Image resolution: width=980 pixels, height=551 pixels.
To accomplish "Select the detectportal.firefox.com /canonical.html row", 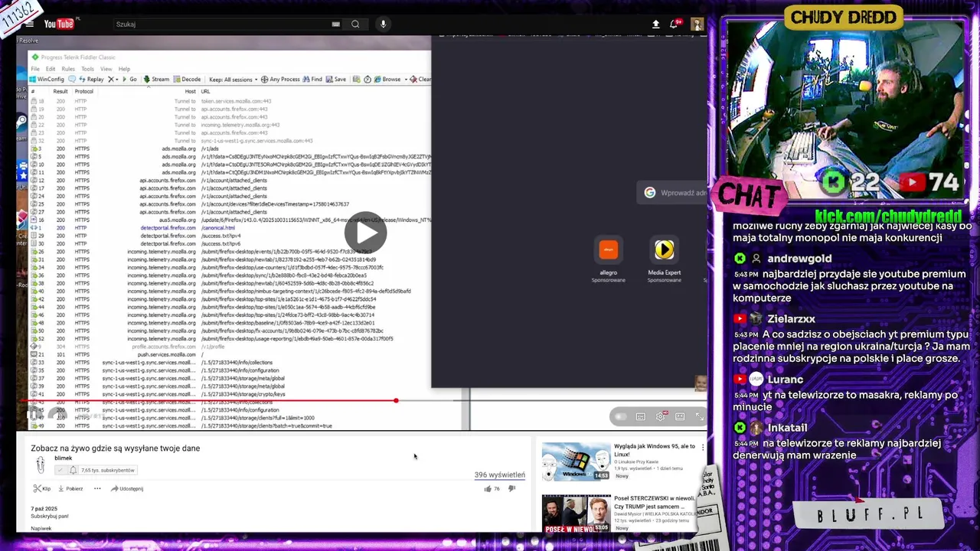I will tap(230, 228).
